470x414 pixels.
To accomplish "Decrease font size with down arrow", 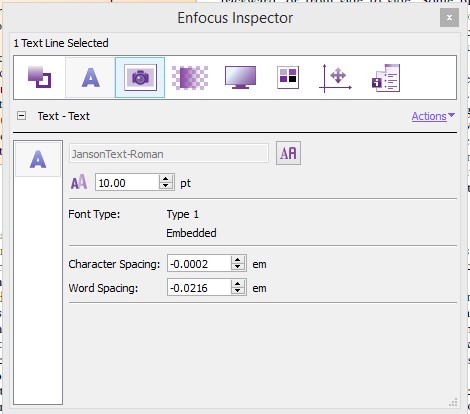I will coord(166,186).
